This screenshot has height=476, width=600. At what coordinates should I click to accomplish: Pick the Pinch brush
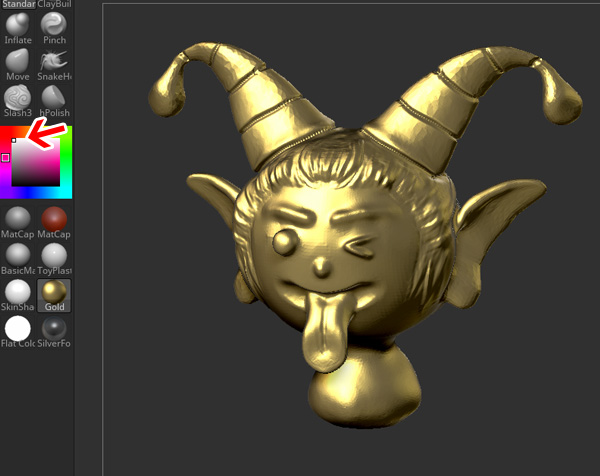point(54,27)
